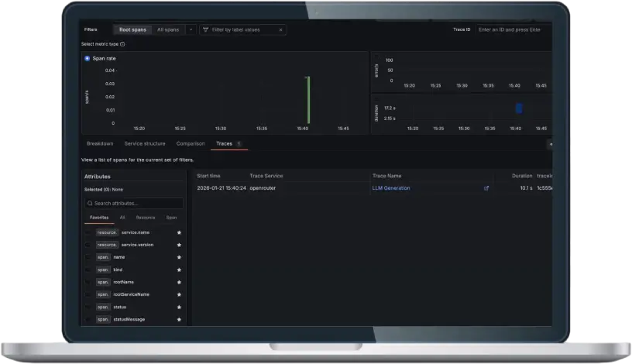632x364 pixels.
Task: Click the blue block in duration chart
Action: tap(519, 108)
